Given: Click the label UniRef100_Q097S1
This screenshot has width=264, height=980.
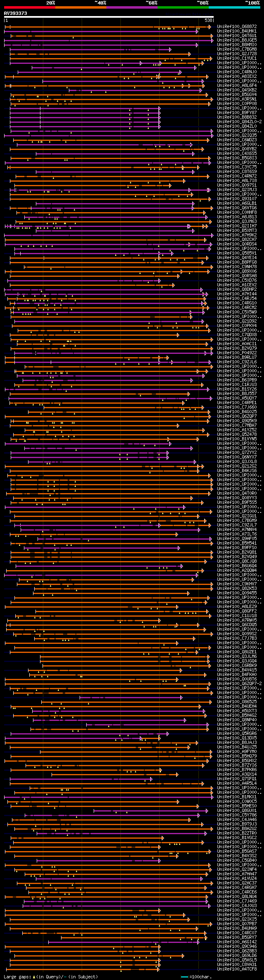Looking at the screenshot, I should click(x=237, y=185).
